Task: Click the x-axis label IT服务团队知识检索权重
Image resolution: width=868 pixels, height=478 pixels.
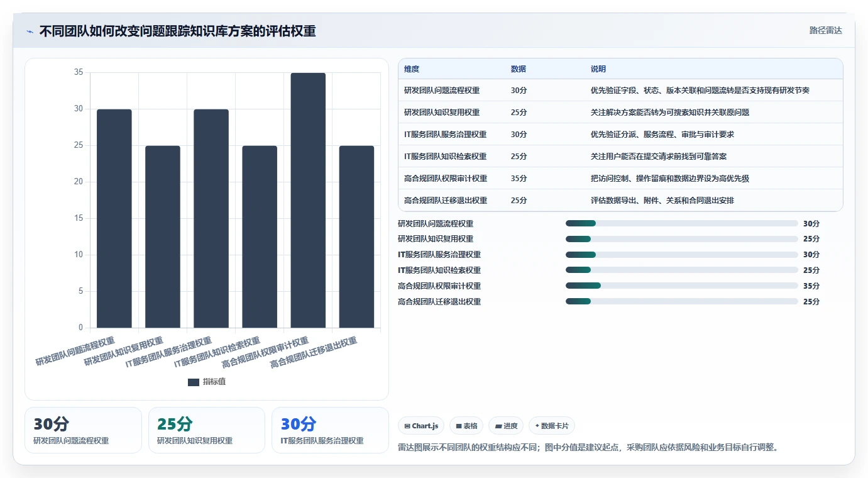Action: pos(217,353)
